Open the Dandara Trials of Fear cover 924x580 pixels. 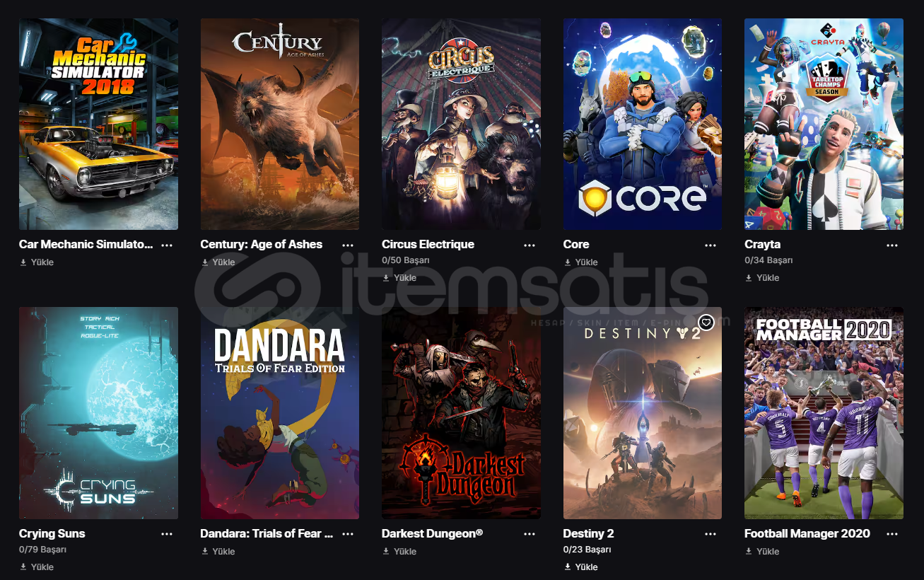point(280,413)
